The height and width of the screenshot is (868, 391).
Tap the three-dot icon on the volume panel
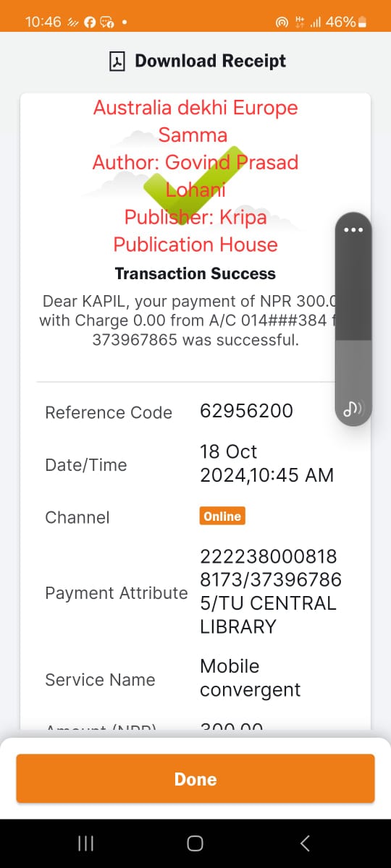(353, 229)
